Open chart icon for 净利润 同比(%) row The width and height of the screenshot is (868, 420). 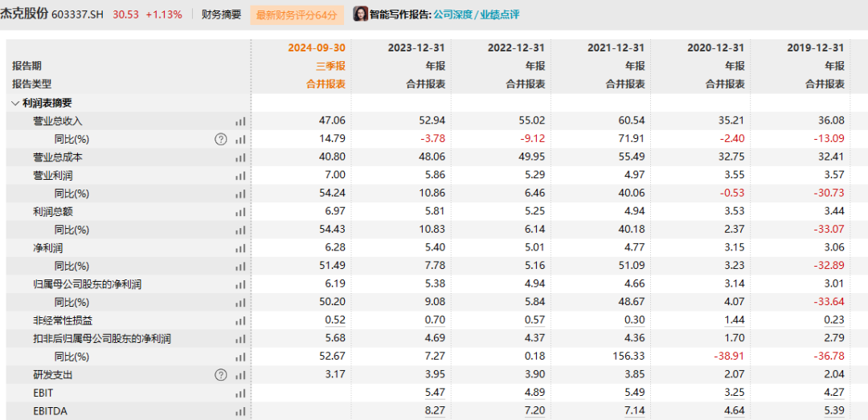240,267
